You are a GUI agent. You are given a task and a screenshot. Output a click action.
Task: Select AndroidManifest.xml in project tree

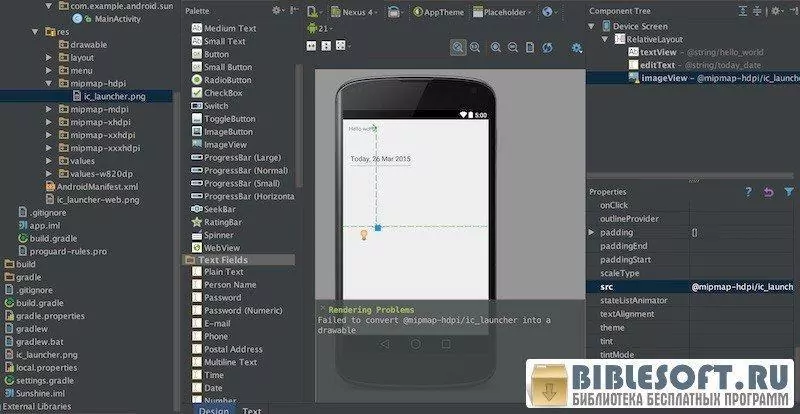[97, 186]
